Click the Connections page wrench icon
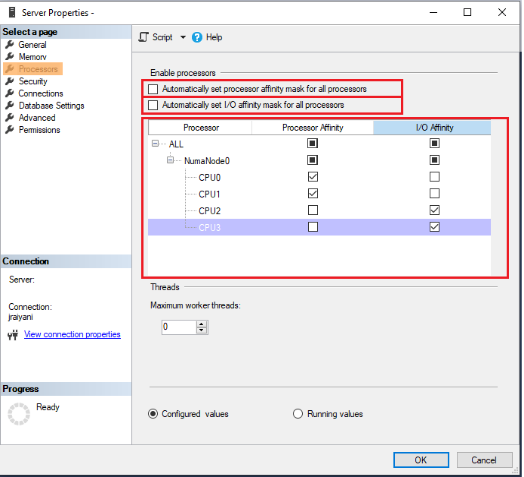Image resolution: width=524 pixels, height=477 pixels. 10,93
